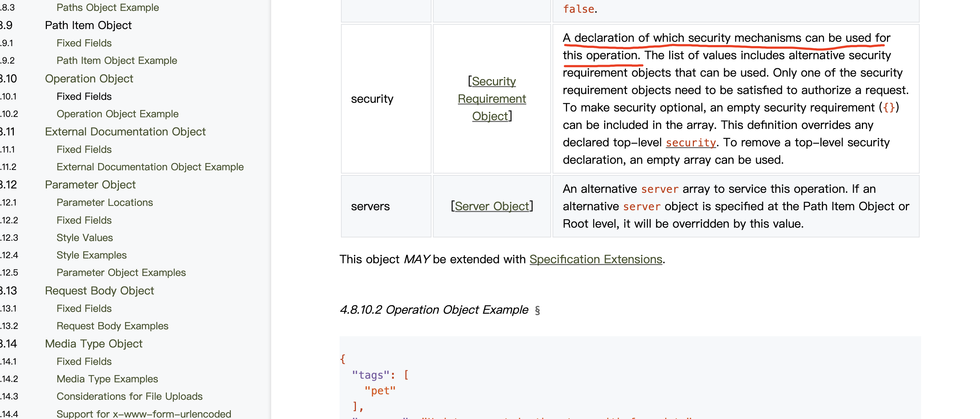Image resolution: width=980 pixels, height=419 pixels.
Task: Open Parameter Object Examples entry
Action: 121,272
